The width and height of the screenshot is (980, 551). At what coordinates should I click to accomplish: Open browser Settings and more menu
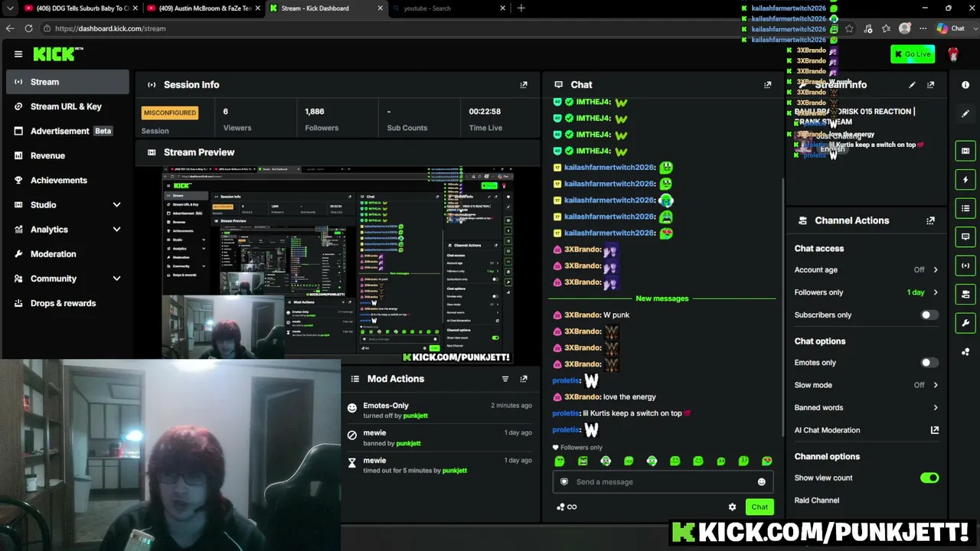(x=923, y=28)
